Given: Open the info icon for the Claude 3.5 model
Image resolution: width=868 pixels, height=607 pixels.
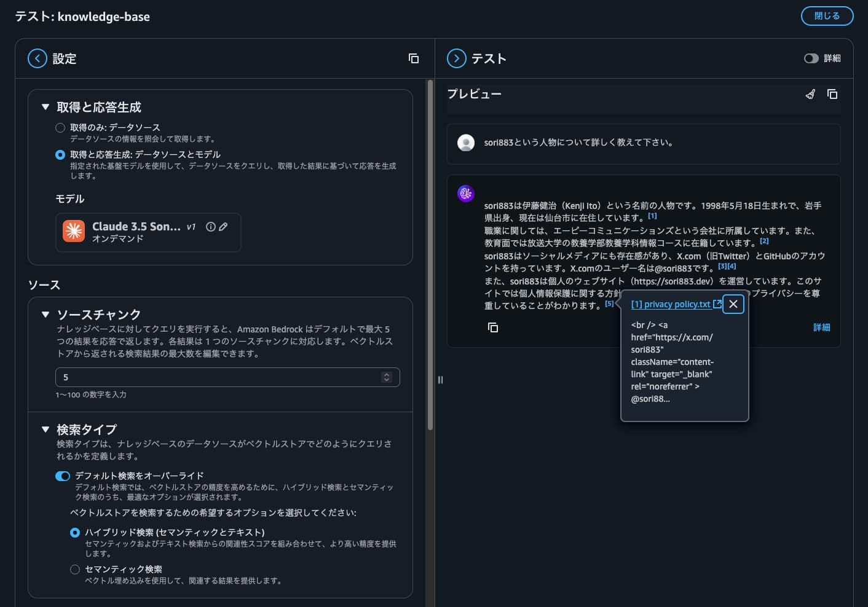Looking at the screenshot, I should click(x=210, y=227).
